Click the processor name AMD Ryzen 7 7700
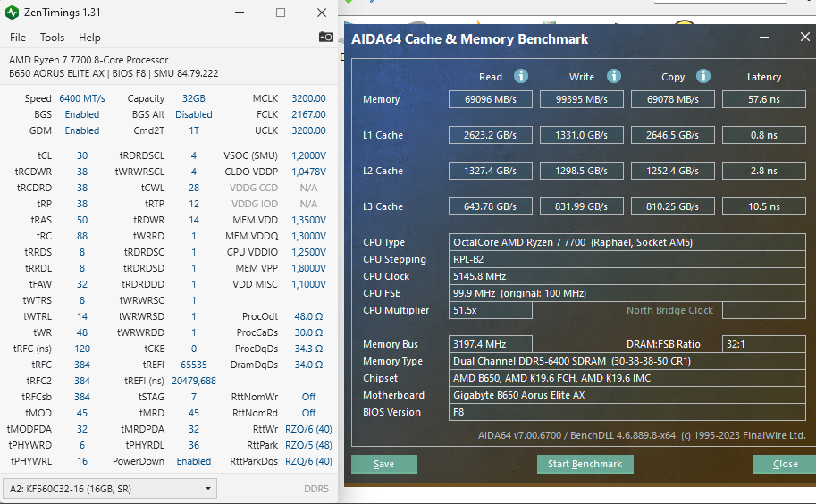The image size is (816, 504). [x=88, y=60]
